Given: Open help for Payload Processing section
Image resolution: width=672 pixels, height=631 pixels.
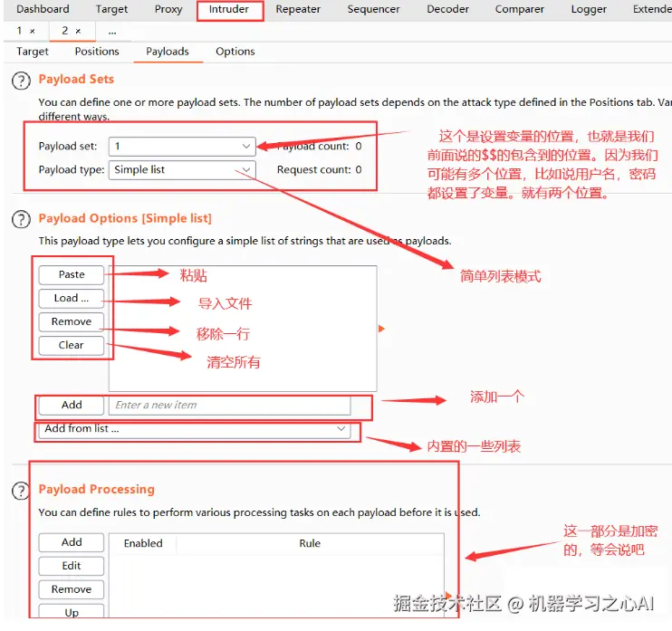Looking at the screenshot, I should pyautogui.click(x=20, y=491).
